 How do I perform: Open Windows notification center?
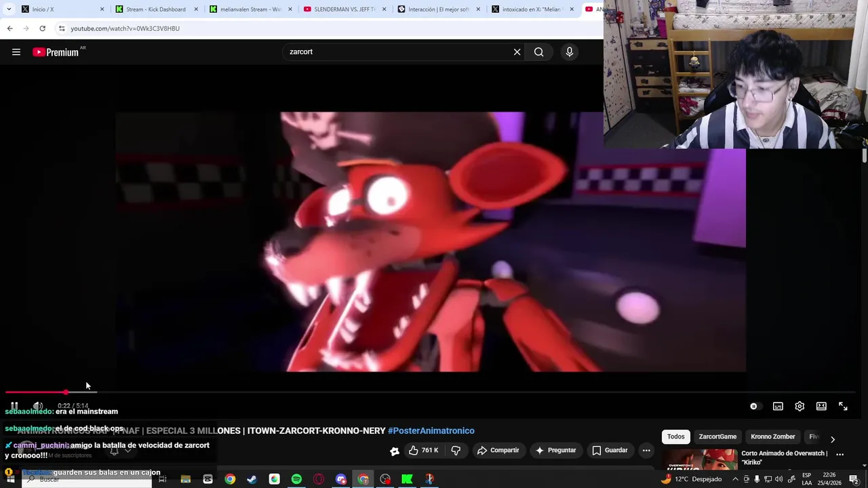854,479
